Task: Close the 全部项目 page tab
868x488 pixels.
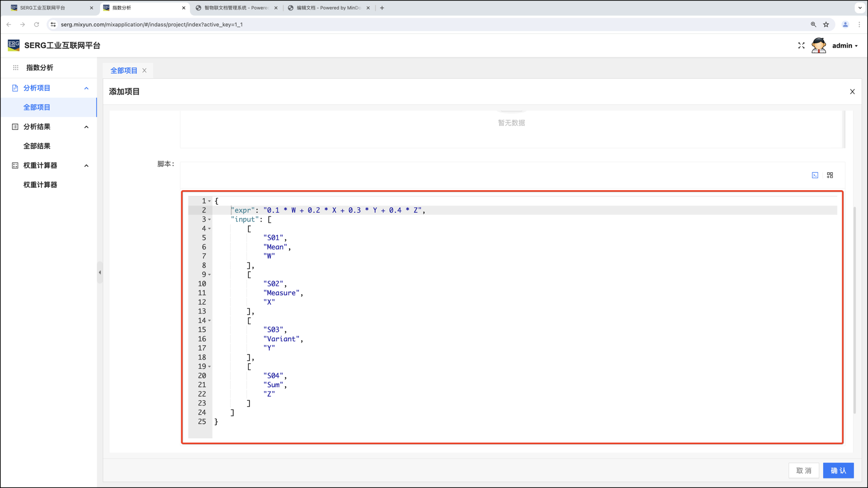Action: coord(145,70)
